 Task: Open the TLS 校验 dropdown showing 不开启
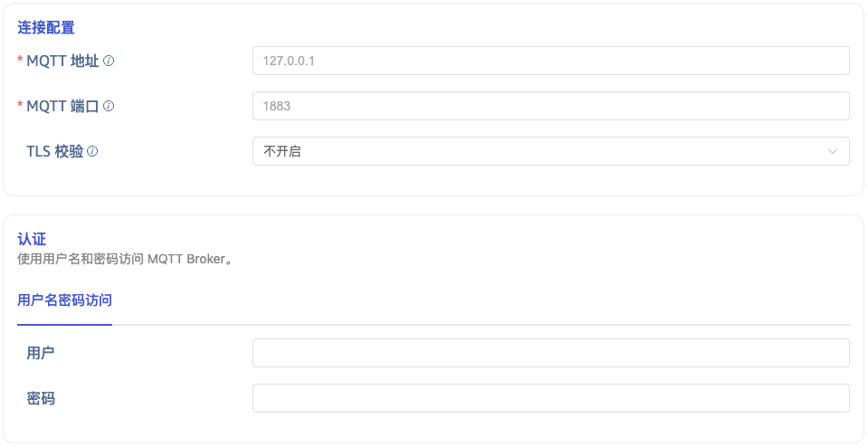tap(550, 151)
